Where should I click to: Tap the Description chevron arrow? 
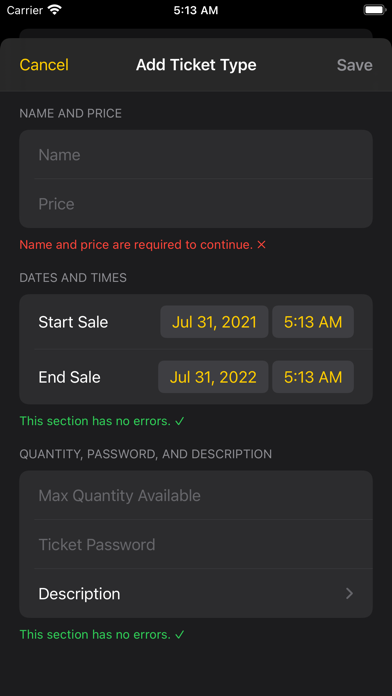[349, 593]
